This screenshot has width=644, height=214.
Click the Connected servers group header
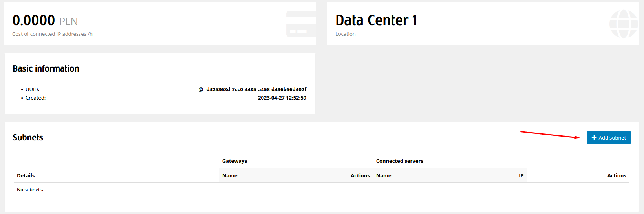399,161
